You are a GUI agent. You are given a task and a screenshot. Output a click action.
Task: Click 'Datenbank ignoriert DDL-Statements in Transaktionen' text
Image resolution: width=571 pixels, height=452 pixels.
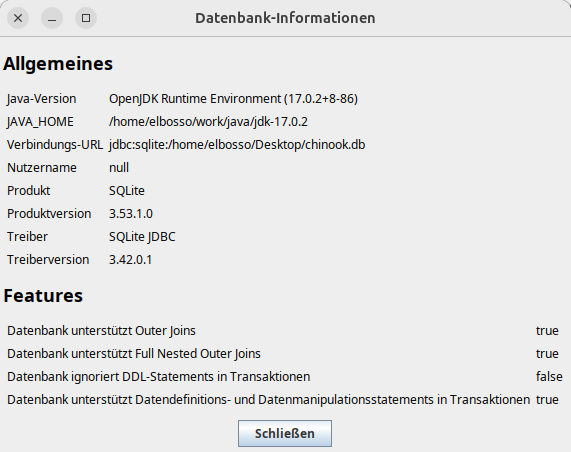point(158,376)
